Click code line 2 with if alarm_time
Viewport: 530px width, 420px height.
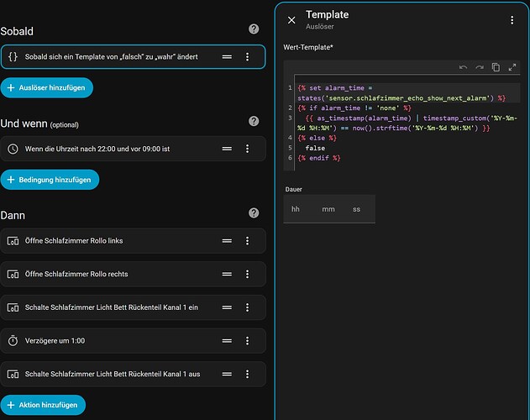click(x=354, y=108)
